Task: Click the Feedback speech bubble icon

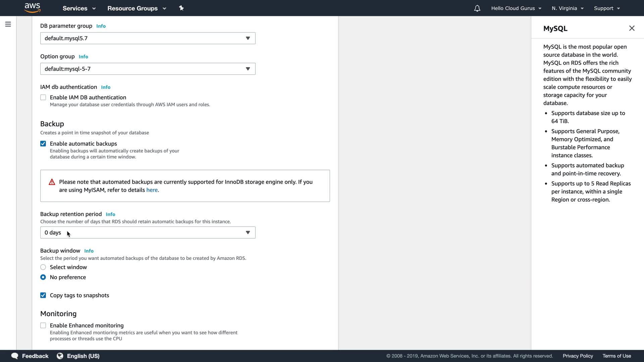Action: pos(15,356)
